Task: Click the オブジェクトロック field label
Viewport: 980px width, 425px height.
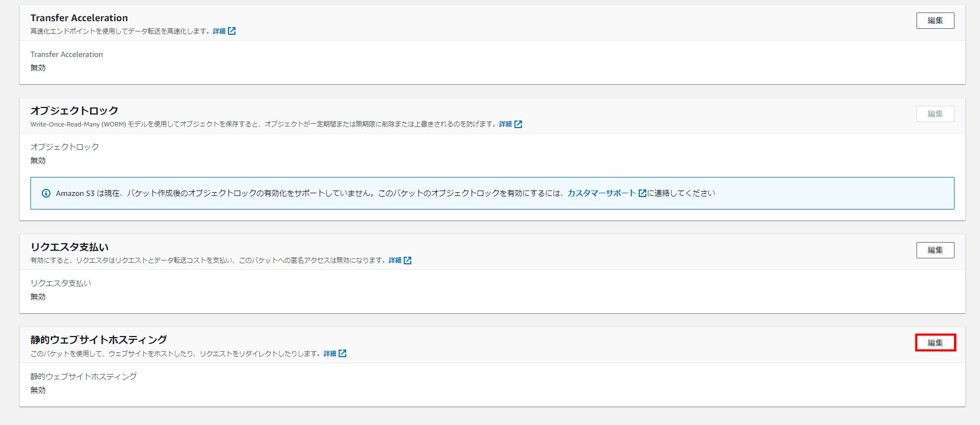Action: pos(65,147)
